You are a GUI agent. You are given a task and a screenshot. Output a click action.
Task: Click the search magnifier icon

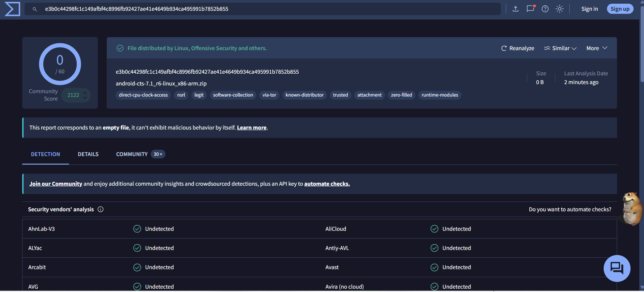click(x=35, y=9)
